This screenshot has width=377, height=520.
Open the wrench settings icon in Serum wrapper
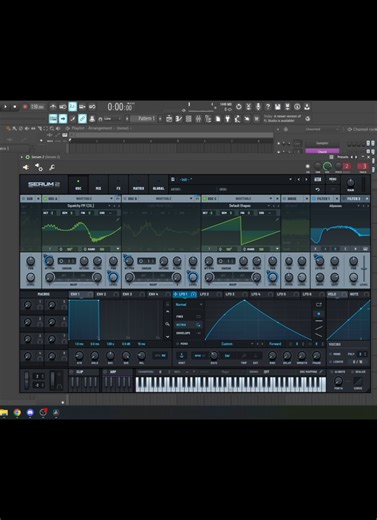click(x=52, y=168)
